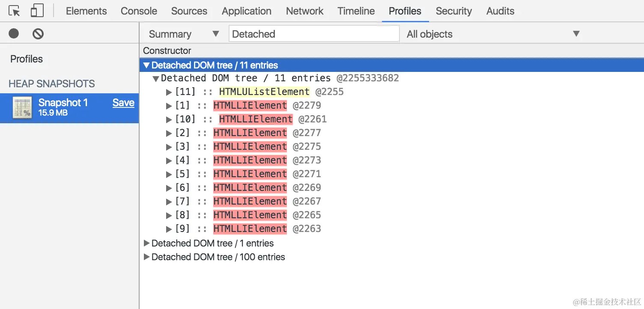
Task: Click the red HTMLLIElement label at @2271
Action: (250, 174)
